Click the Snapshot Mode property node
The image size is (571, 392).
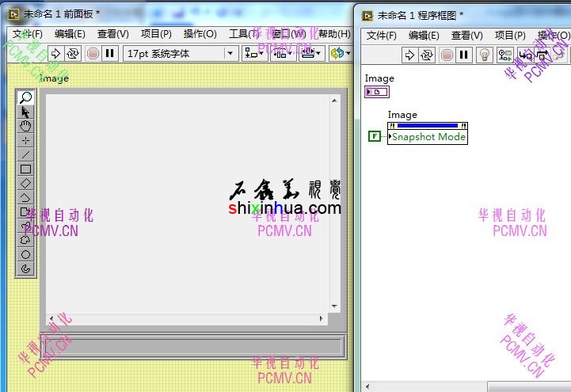coord(428,136)
